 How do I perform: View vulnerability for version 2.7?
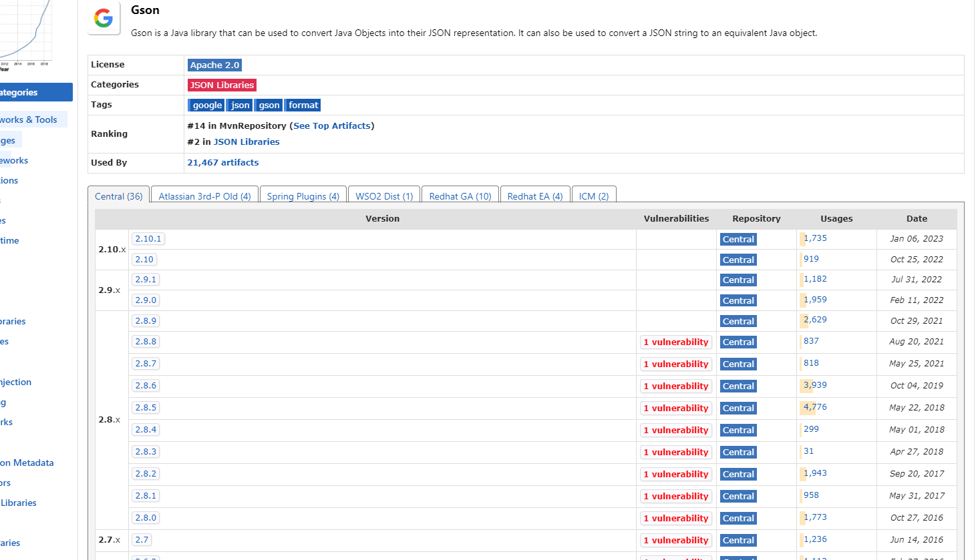tap(676, 541)
